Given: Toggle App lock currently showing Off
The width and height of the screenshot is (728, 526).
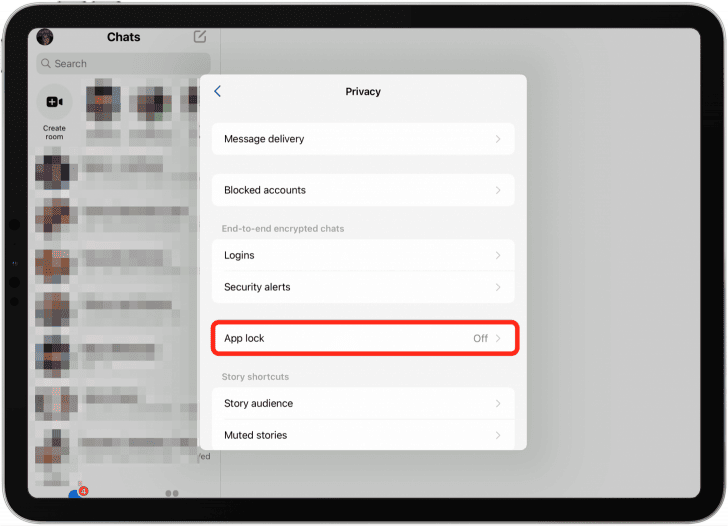Looking at the screenshot, I should tap(363, 338).
